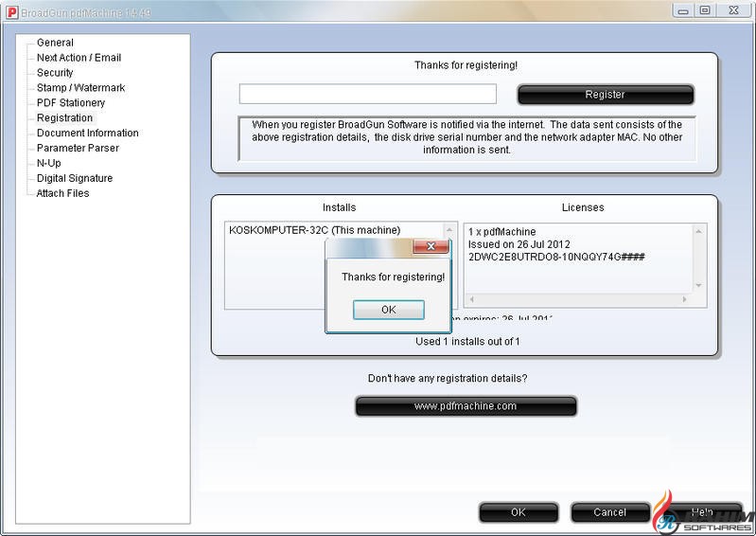Click the '1 x pdfMachine' license entry
756x536 pixels.
pyautogui.click(x=501, y=232)
